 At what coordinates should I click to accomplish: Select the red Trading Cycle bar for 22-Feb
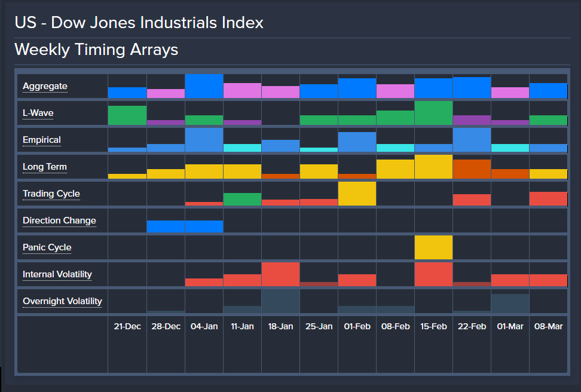pos(472,200)
